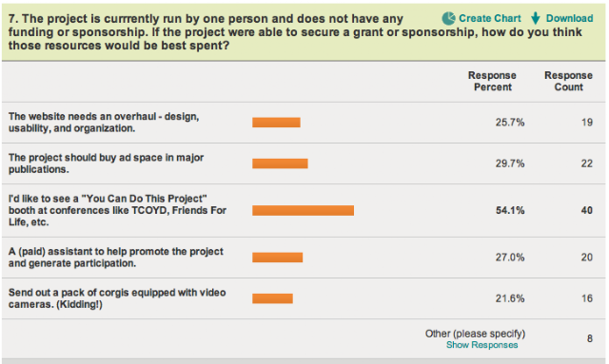Show Responses for Other answers
The width and height of the screenshot is (609, 364).
point(482,345)
